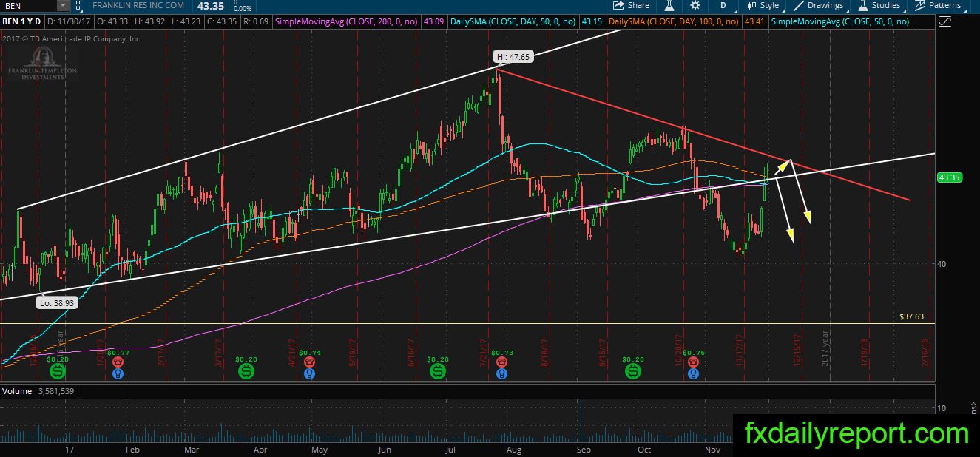Click the 0.00% change value in header
The width and height of the screenshot is (980, 457).
tap(243, 8)
